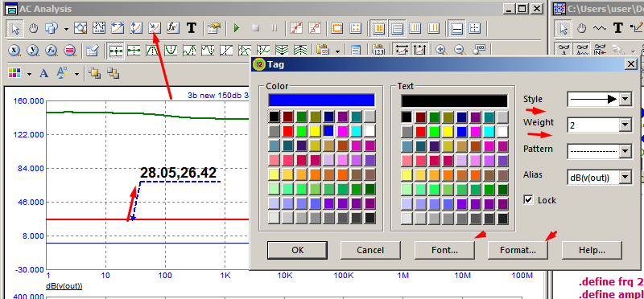644x299 pixels.
Task: Click the dB(v(out)) plot legend label
Action: (x=64, y=286)
